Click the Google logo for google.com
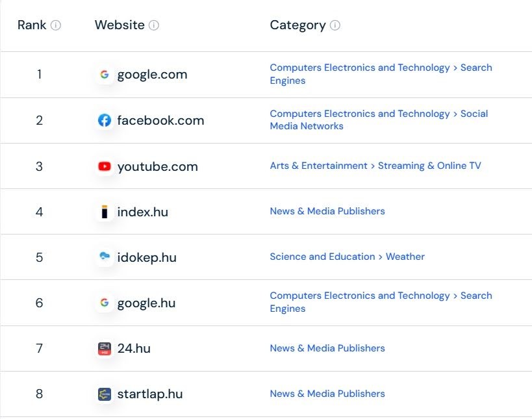Viewport: 532px width, 419px height. [x=105, y=74]
